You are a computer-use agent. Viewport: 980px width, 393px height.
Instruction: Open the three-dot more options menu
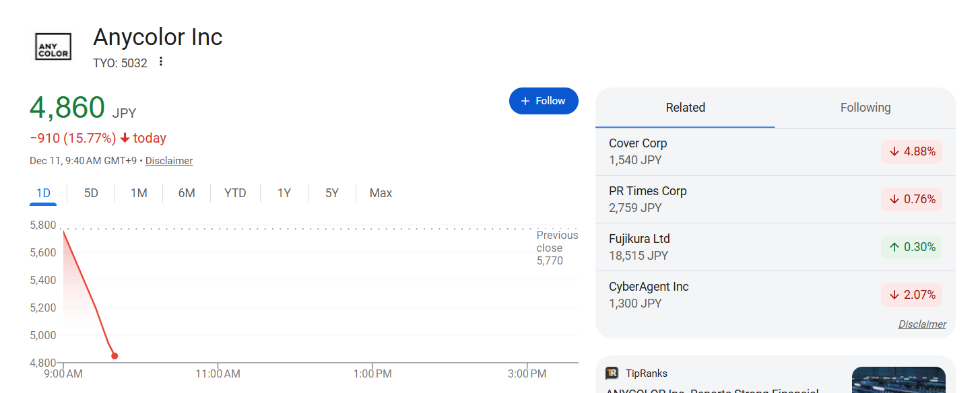pyautogui.click(x=160, y=62)
